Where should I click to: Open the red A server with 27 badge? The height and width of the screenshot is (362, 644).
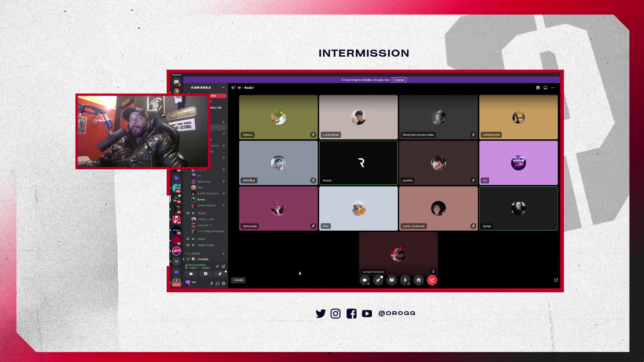176,219
